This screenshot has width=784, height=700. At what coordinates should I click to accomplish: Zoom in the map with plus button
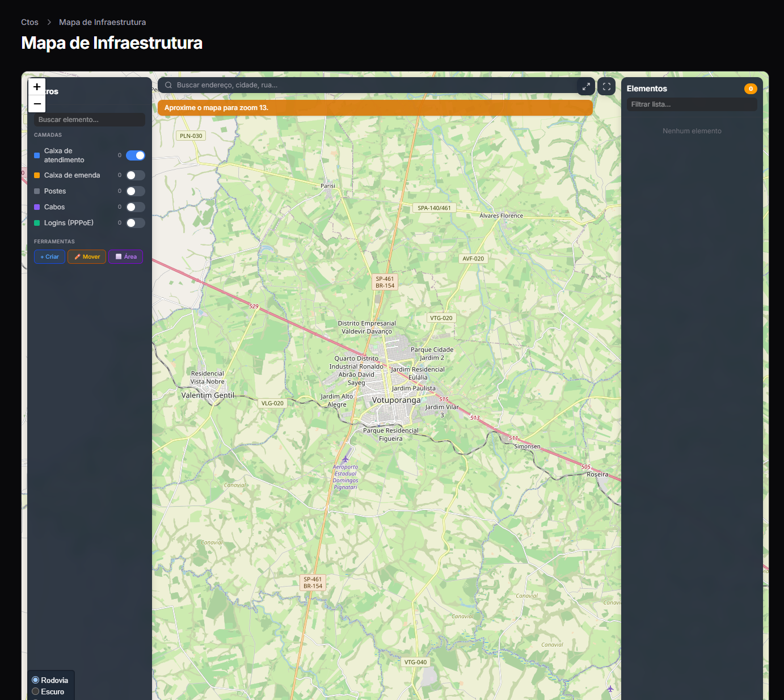pyautogui.click(x=37, y=87)
